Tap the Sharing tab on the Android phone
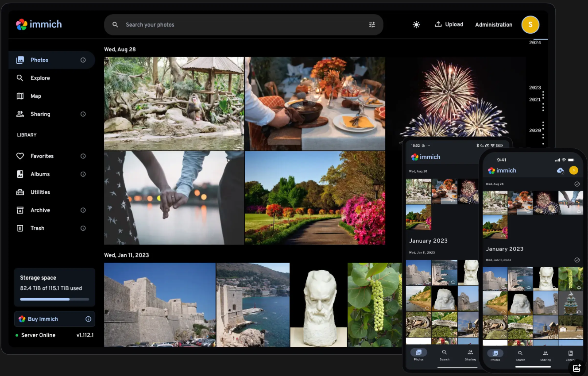588x376 pixels. [470, 355]
